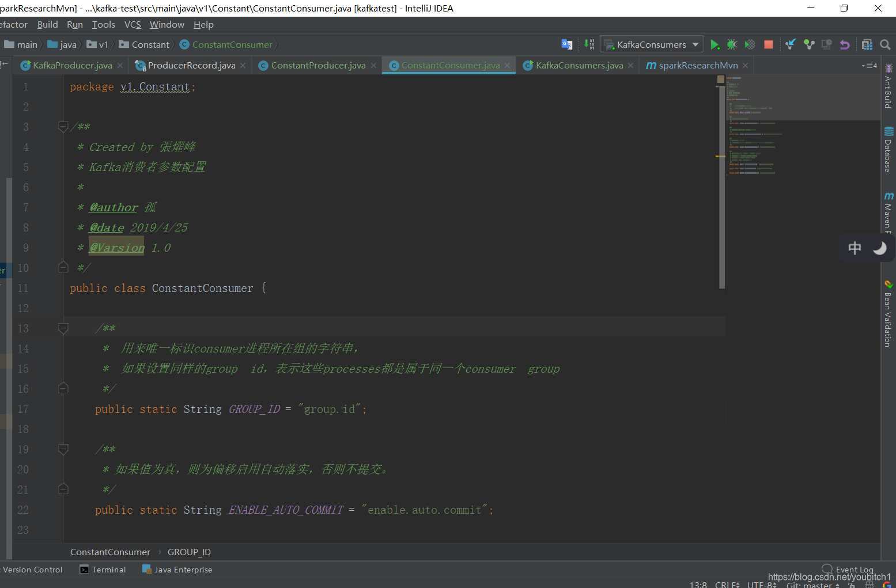Click fold end marker at line 16
Viewport: 896px width, 588px height.
coord(63,388)
